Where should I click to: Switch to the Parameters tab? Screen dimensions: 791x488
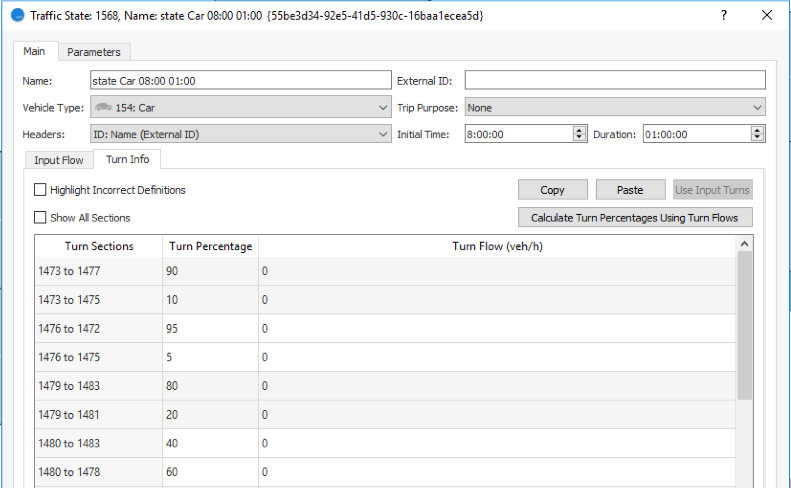[x=94, y=52]
